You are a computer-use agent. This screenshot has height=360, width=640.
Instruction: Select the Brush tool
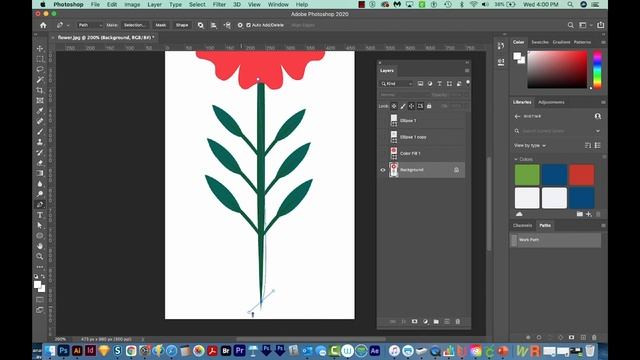pyautogui.click(x=40, y=131)
